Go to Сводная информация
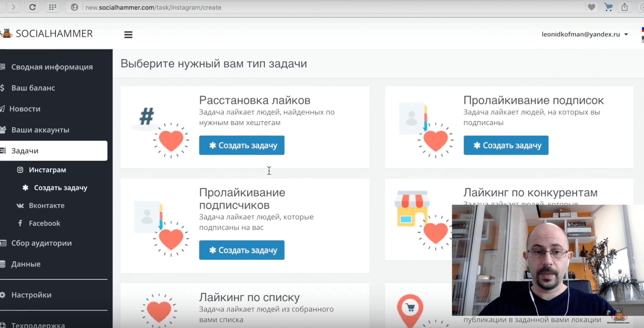The width and height of the screenshot is (644, 328). tap(52, 67)
